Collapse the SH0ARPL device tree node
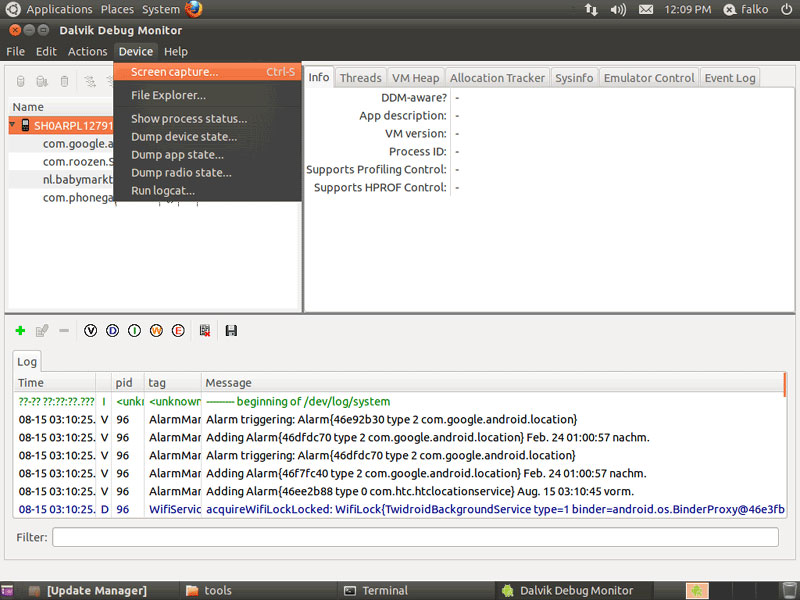The width and height of the screenshot is (800, 600). point(12,126)
